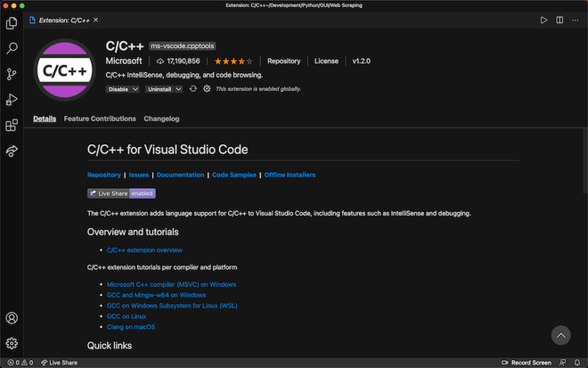The height and width of the screenshot is (368, 588).
Task: Expand the Disable dropdown arrow
Action: [x=135, y=89]
